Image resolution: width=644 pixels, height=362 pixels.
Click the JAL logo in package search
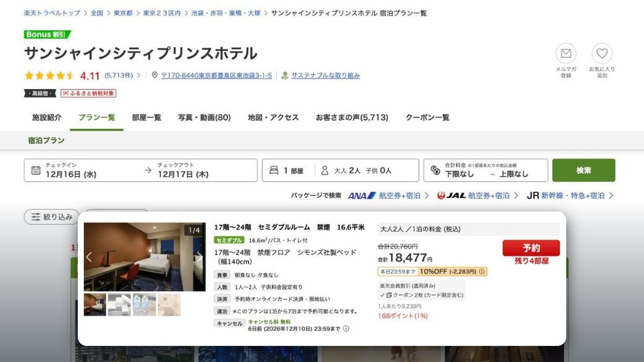[x=451, y=196]
